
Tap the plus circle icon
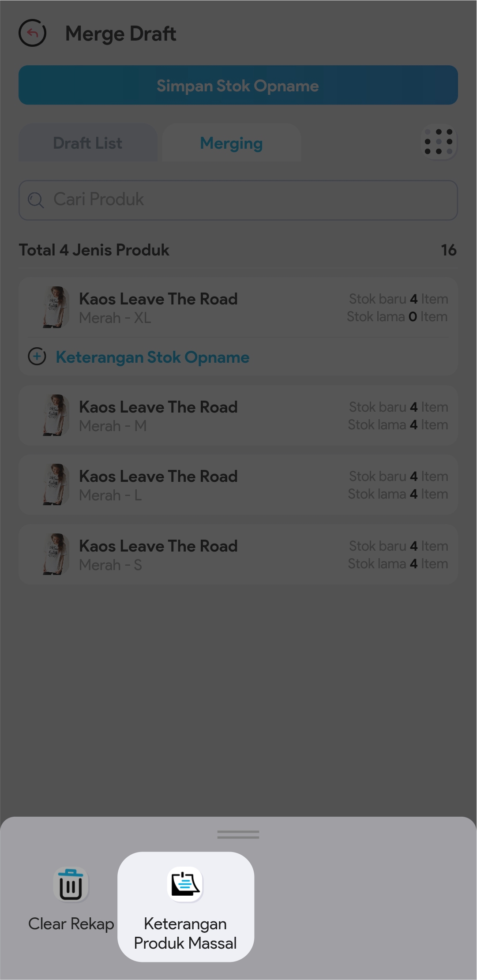37,357
